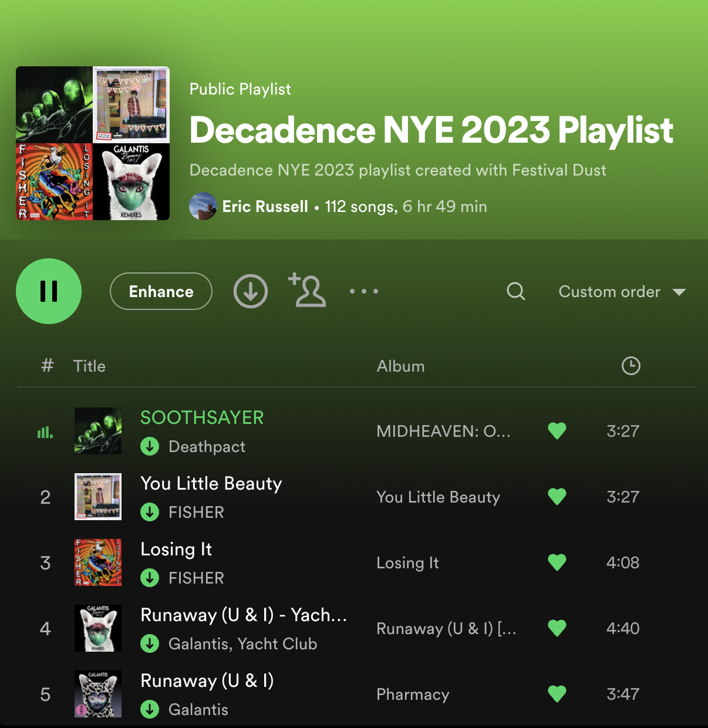The height and width of the screenshot is (728, 708).
Task: Open the Pharmacy album link
Action: [x=413, y=695]
